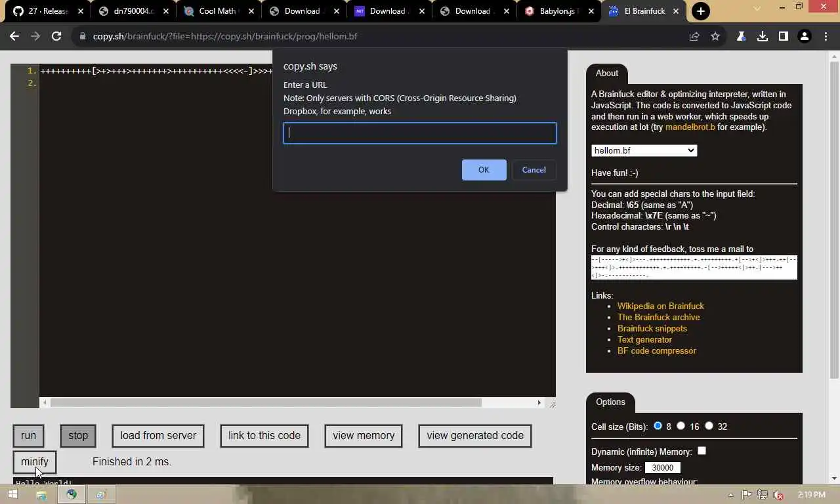Open the BF code compressor link

(657, 350)
